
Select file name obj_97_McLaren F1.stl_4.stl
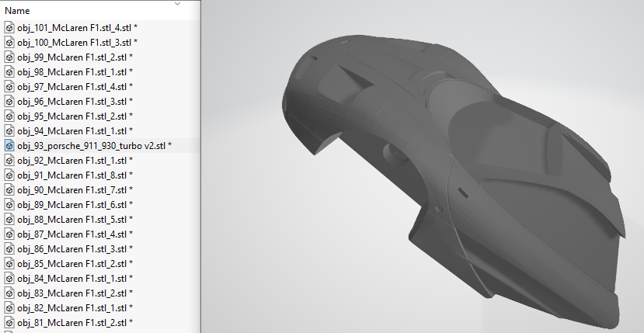75,87
